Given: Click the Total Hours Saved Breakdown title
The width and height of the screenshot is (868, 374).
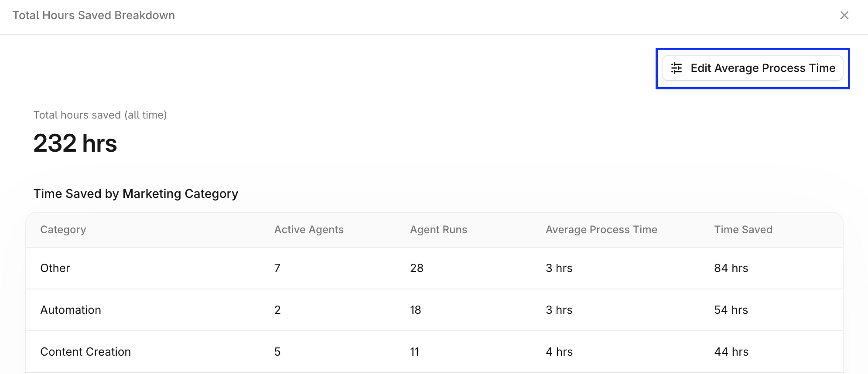Looking at the screenshot, I should pyautogui.click(x=94, y=15).
